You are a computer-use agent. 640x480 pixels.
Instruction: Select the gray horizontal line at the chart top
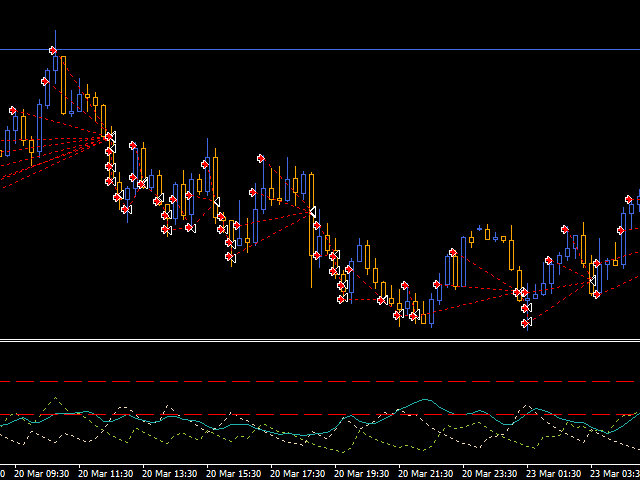point(320,49)
